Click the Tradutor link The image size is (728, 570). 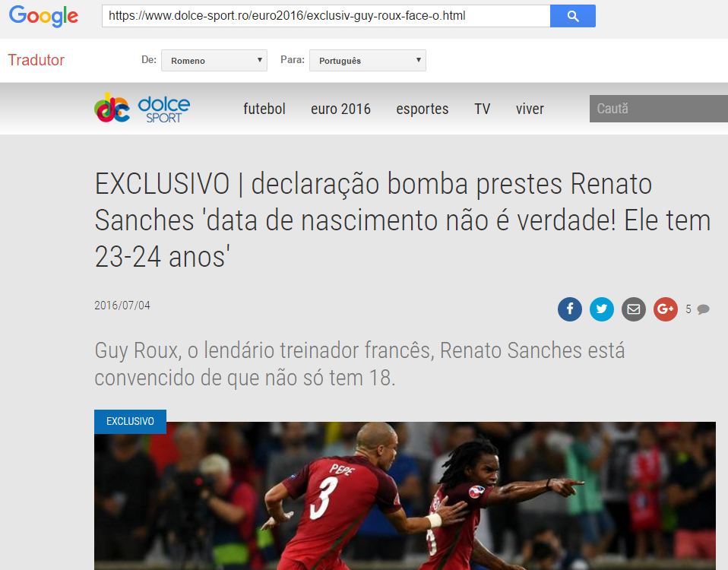[x=36, y=60]
